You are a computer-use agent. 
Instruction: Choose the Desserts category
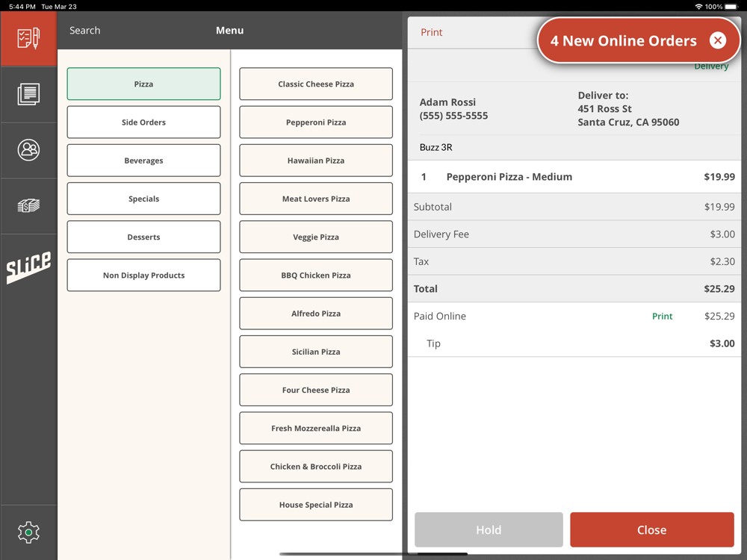[x=143, y=237]
